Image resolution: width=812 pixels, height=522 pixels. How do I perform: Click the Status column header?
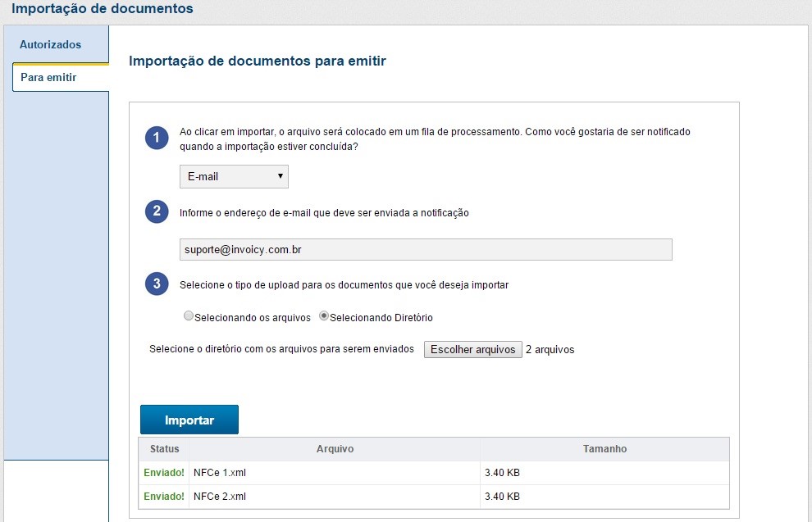[x=164, y=449]
